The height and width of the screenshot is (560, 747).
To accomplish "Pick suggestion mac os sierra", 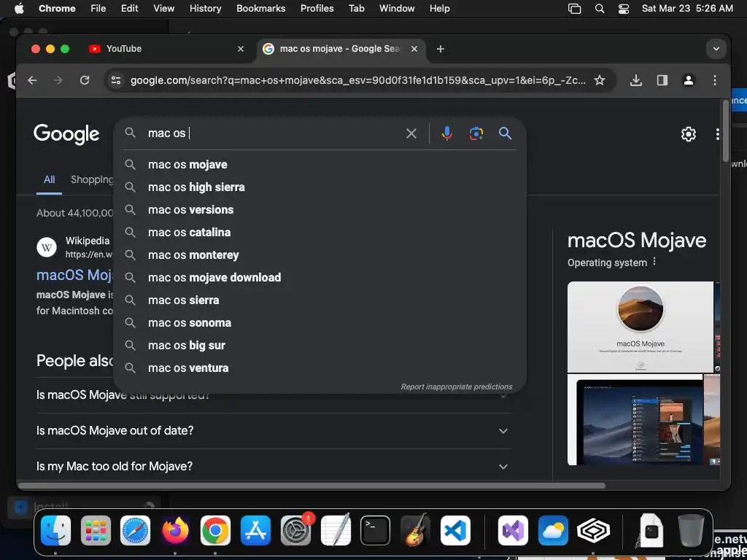I will [320, 300].
